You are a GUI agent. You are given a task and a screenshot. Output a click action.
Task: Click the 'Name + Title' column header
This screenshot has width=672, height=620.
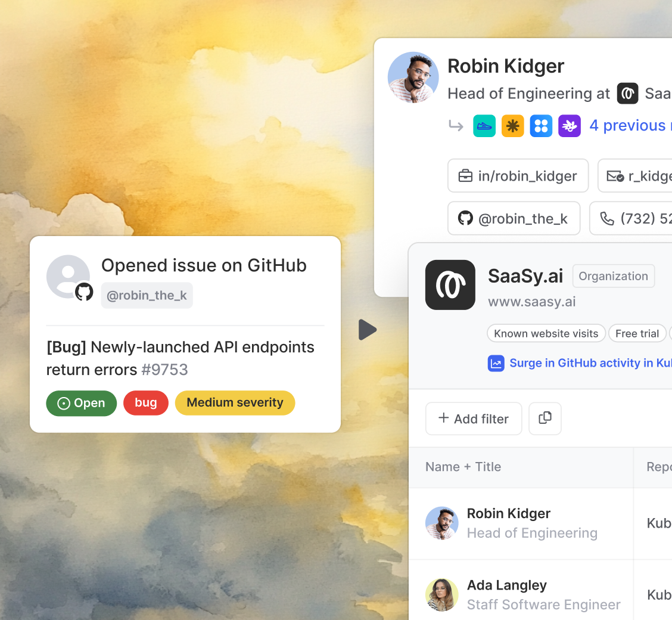(x=463, y=467)
